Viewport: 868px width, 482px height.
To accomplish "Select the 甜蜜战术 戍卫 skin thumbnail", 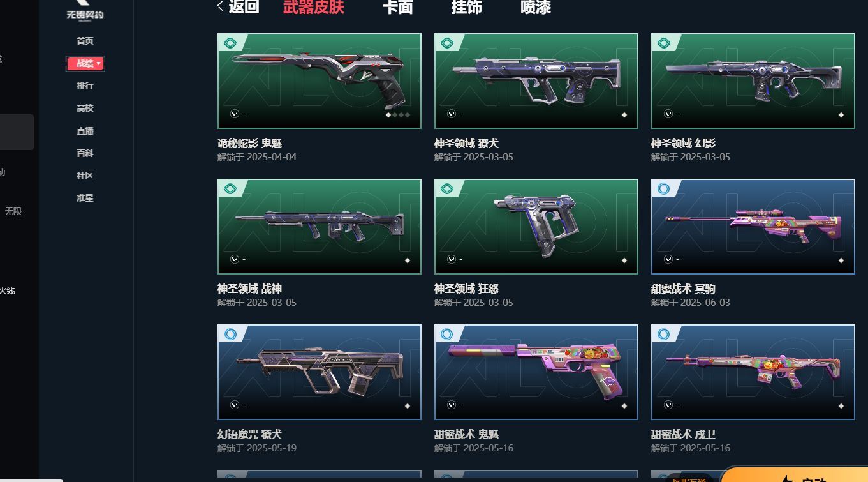I will [x=753, y=372].
